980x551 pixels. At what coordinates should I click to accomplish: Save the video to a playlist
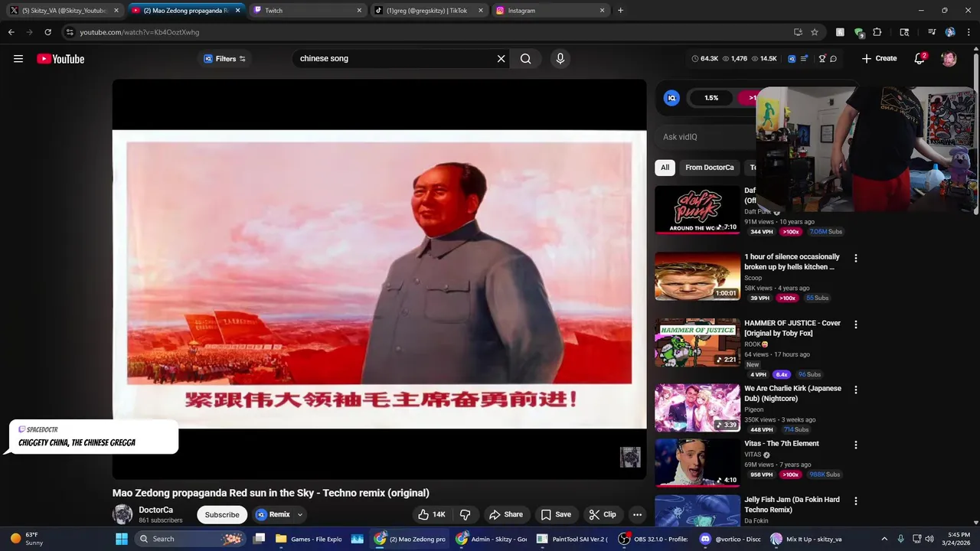point(556,514)
